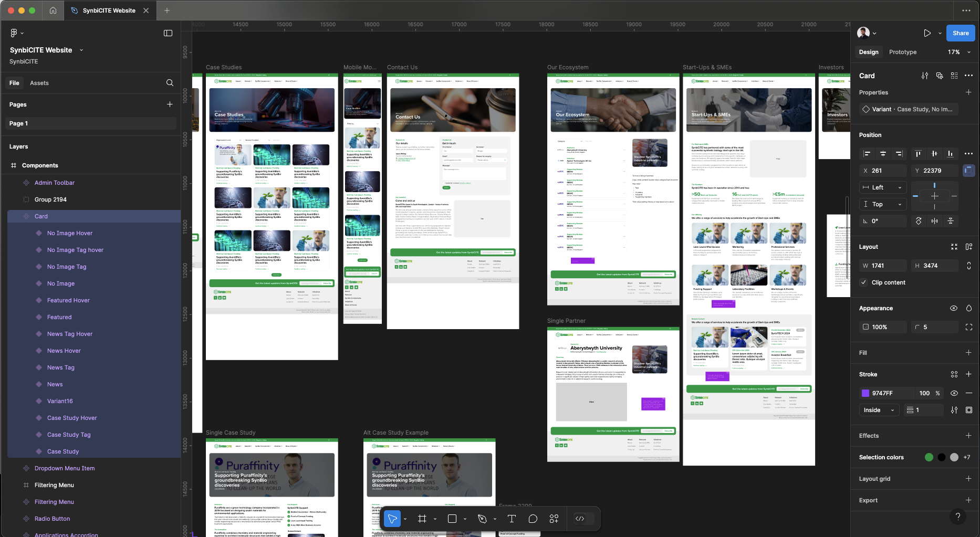Open present options chevron next to play
980x537 pixels.
(940, 33)
